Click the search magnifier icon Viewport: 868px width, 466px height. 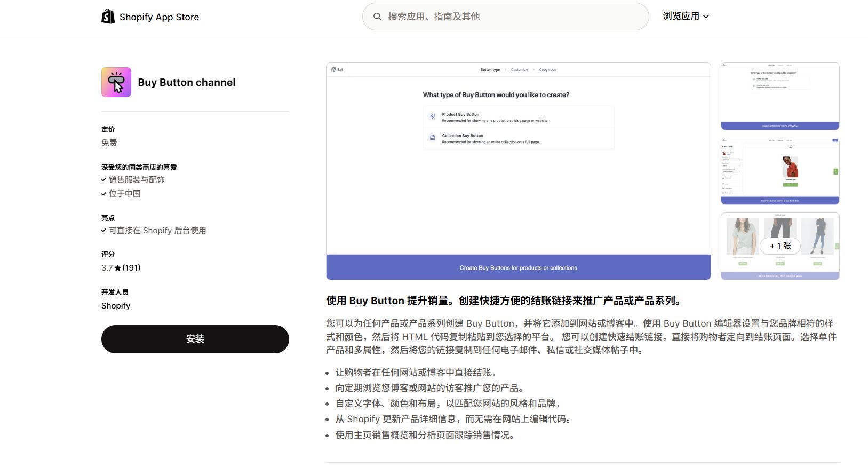coord(377,17)
